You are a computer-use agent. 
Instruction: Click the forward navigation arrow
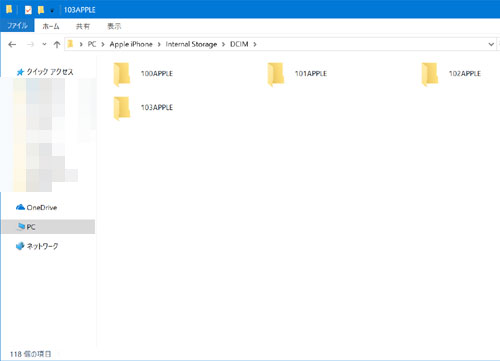tap(30, 44)
